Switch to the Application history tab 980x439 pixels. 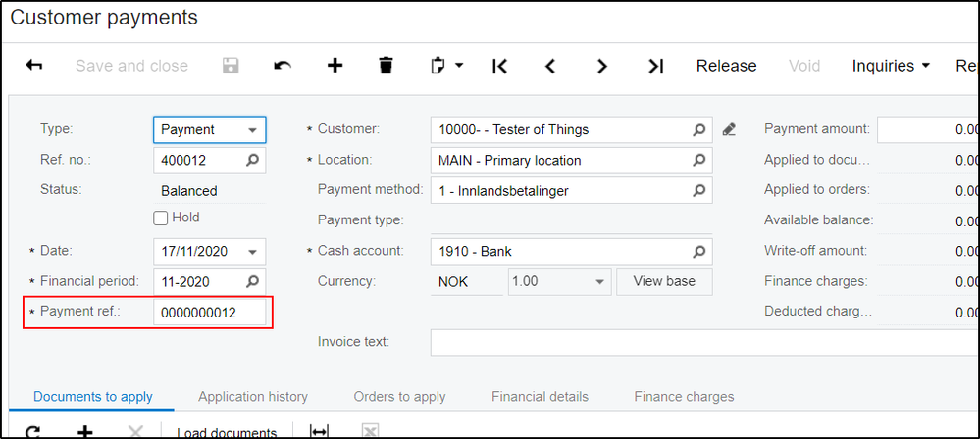tap(253, 397)
